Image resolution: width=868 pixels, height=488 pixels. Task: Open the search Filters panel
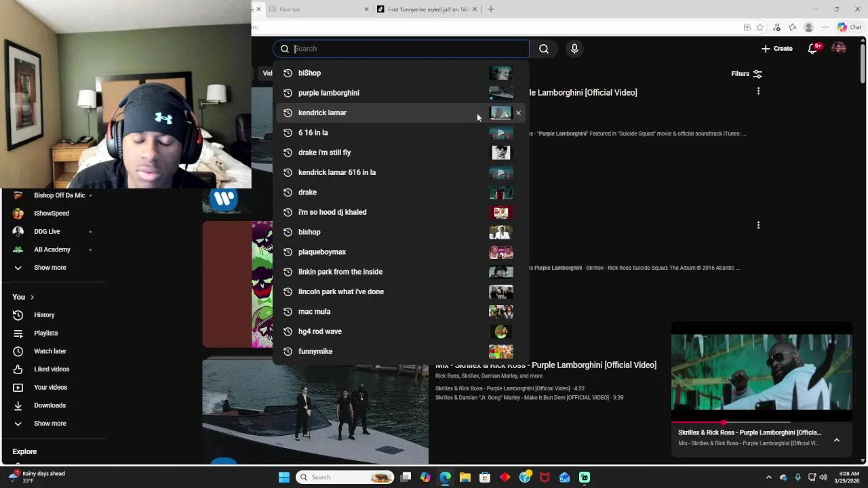[x=747, y=74]
